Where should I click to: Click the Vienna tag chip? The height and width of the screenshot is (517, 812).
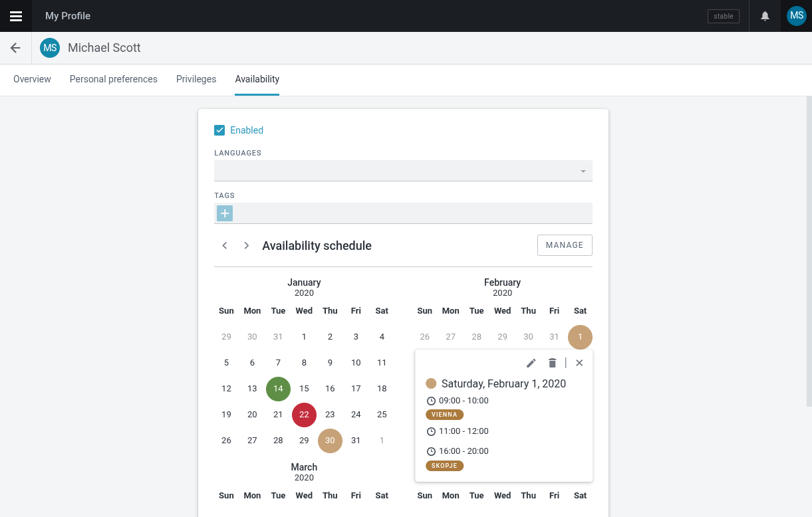pyautogui.click(x=444, y=415)
